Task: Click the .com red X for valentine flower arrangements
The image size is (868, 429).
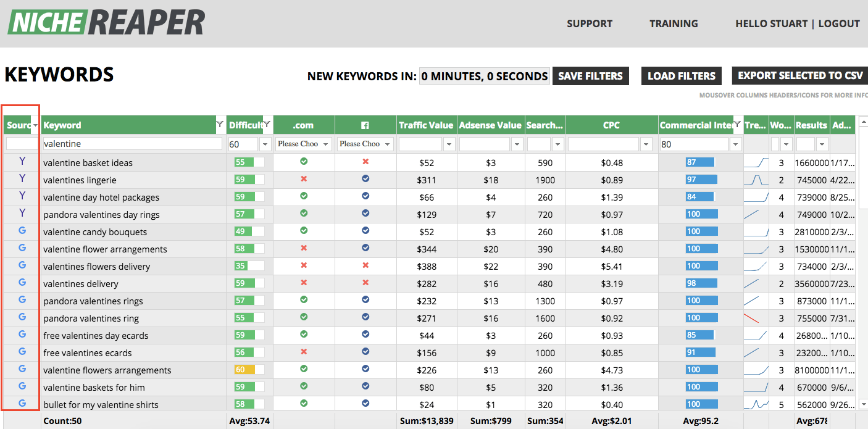Action: [x=304, y=248]
